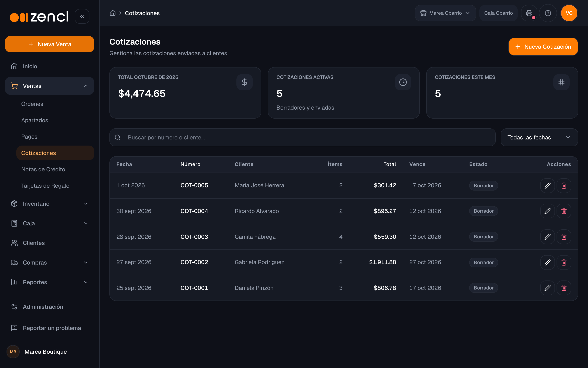This screenshot has height=368, width=588.
Task: Click the home breadcrumb icon
Action: [x=112, y=13]
